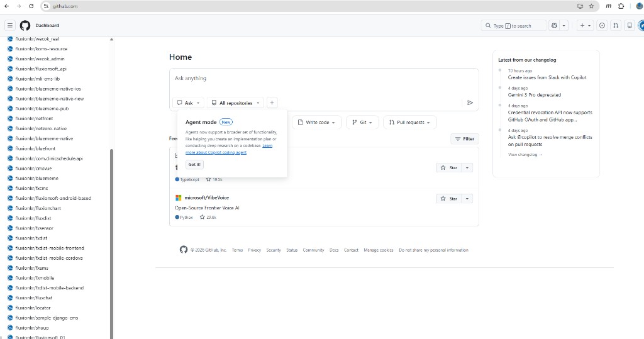Open Gemini 3 Pro deprecated changelog entry
Viewport: 644px width, 339px height.
click(x=535, y=95)
